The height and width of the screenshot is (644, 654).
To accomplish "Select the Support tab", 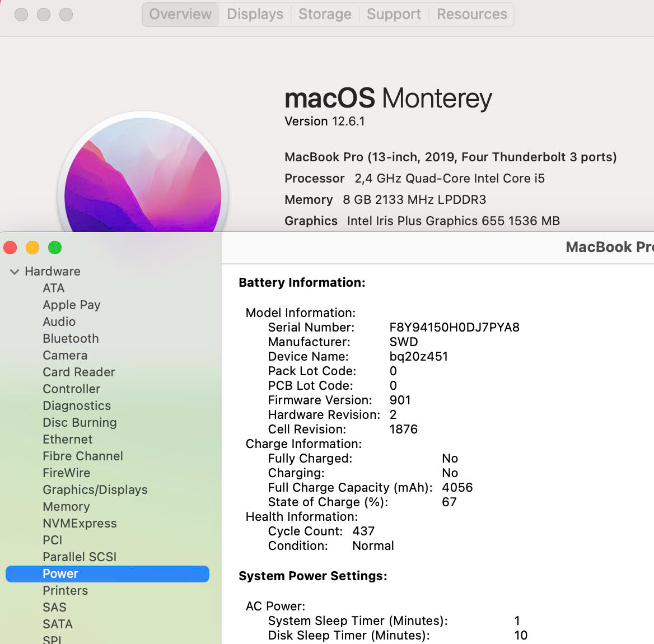I will (394, 14).
